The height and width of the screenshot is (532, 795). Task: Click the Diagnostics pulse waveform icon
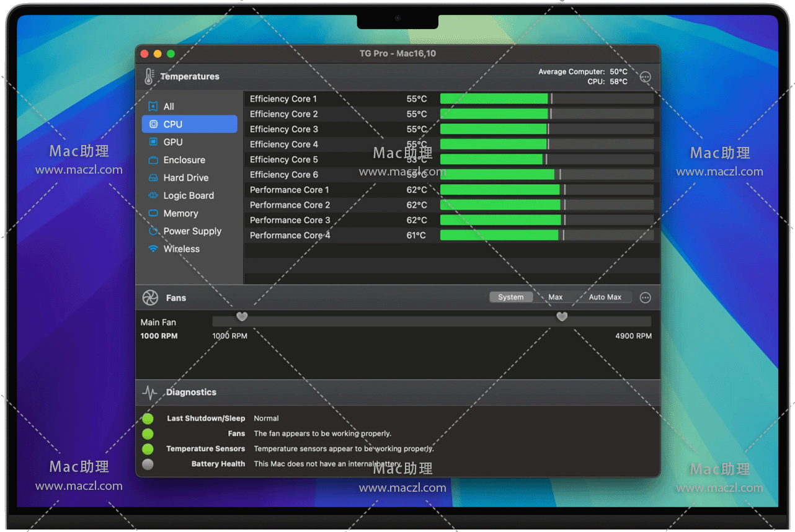click(149, 392)
